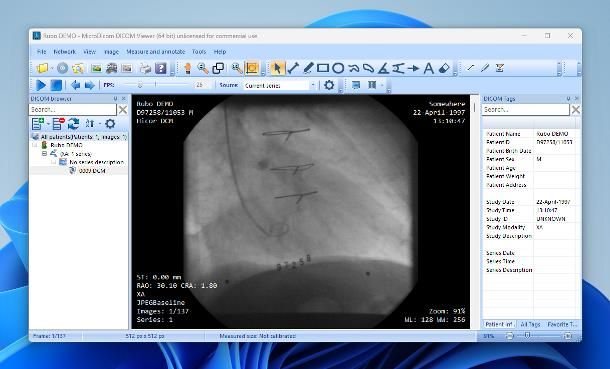Select the angle measurement tool

[x=383, y=68]
